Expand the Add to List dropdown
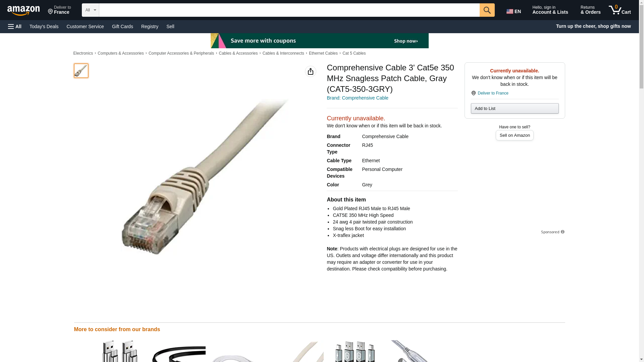644x362 pixels. [515, 108]
